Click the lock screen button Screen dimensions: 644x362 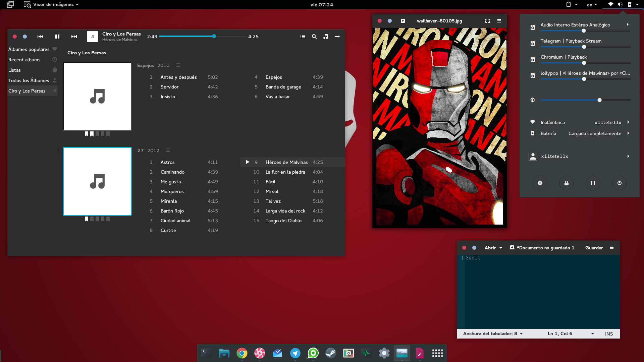567,183
